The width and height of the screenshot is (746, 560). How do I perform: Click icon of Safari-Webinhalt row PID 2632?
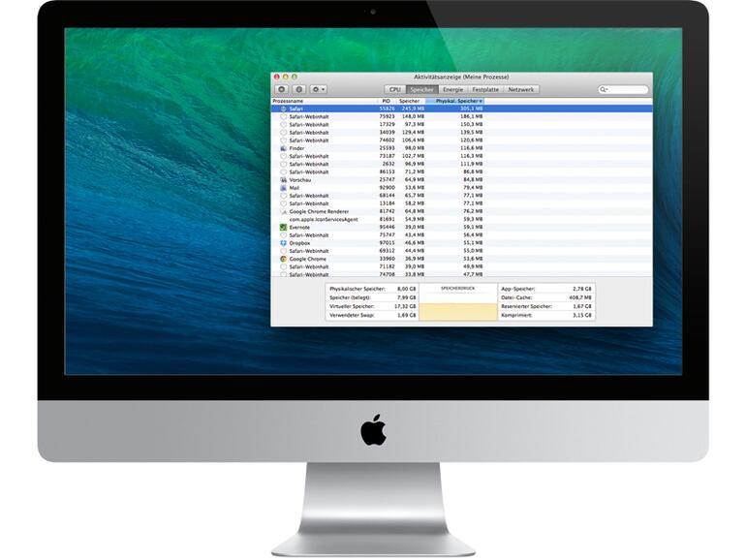284,164
